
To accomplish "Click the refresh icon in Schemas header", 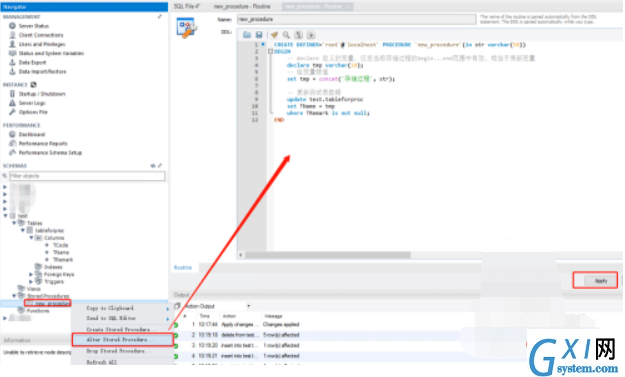I will 153,166.
